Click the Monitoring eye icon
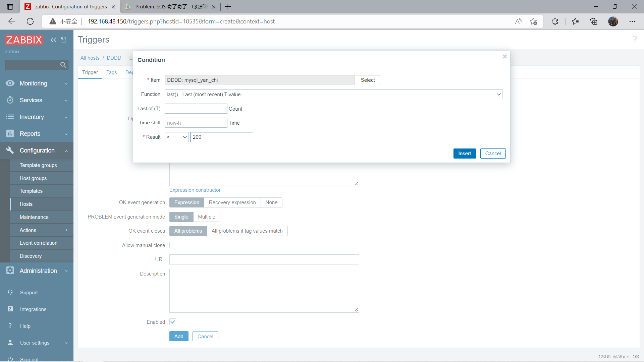 tap(10, 83)
